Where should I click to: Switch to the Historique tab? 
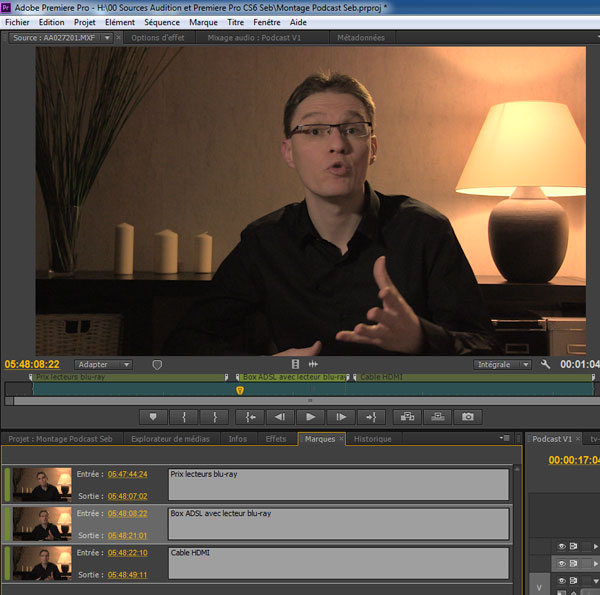tap(373, 439)
